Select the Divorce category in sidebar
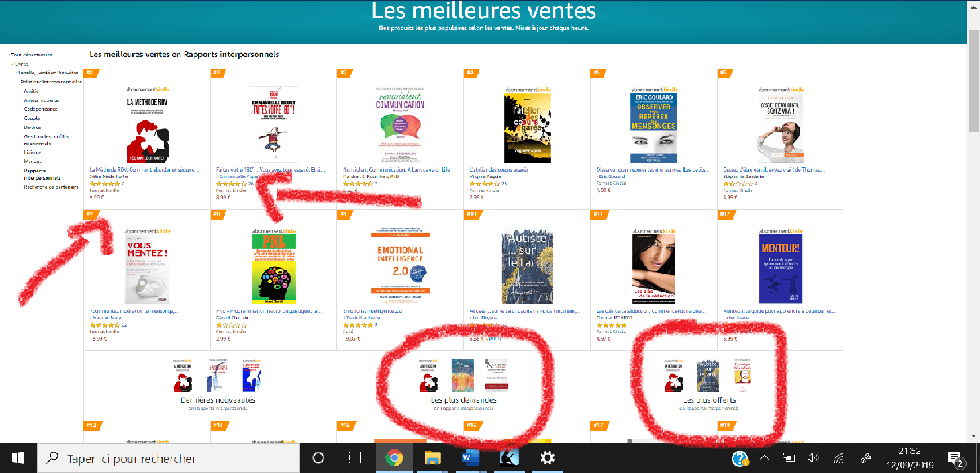The height and width of the screenshot is (473, 980). (x=33, y=127)
